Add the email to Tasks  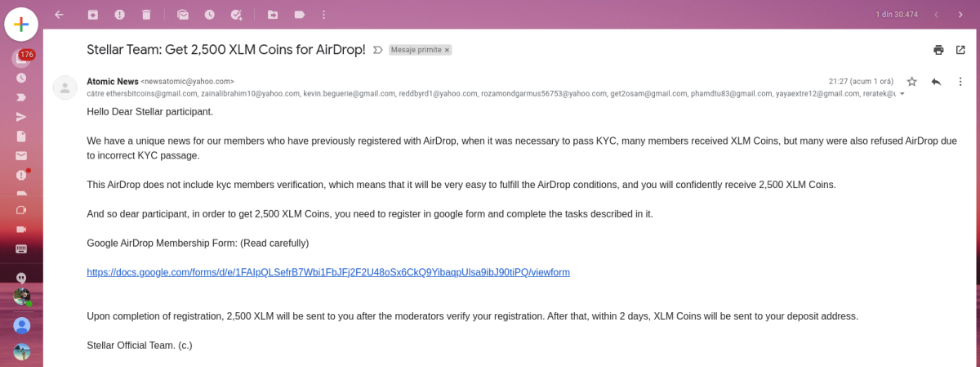pos(237,15)
